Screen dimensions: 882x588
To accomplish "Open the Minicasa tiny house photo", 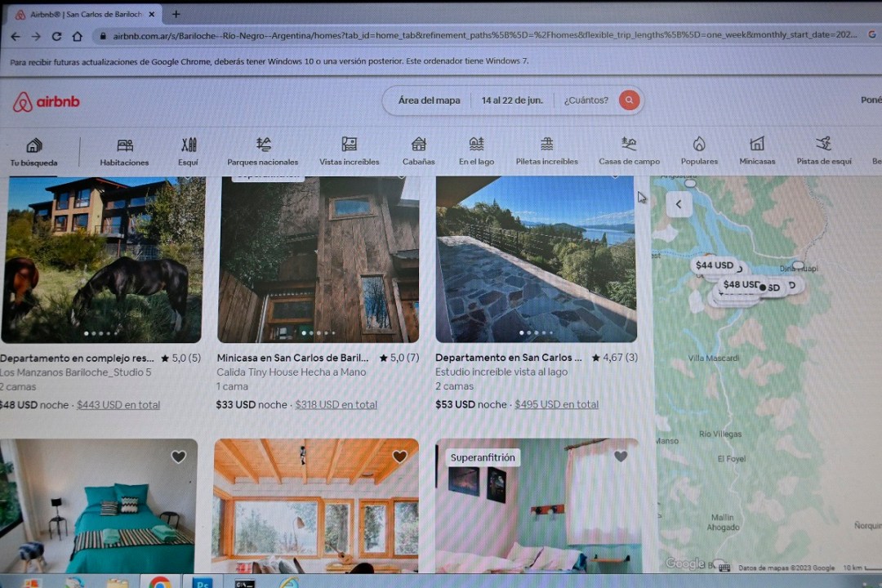I will (318, 260).
